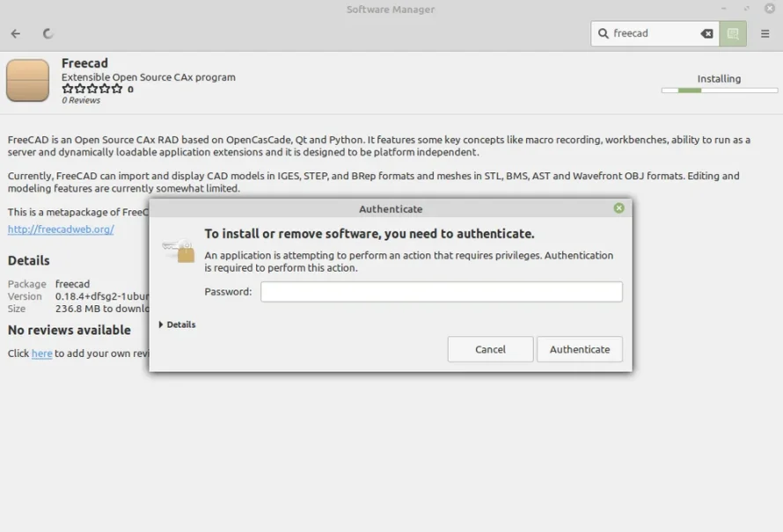This screenshot has height=532, width=783.
Task: Cancel the authentication prompt
Action: [490, 349]
